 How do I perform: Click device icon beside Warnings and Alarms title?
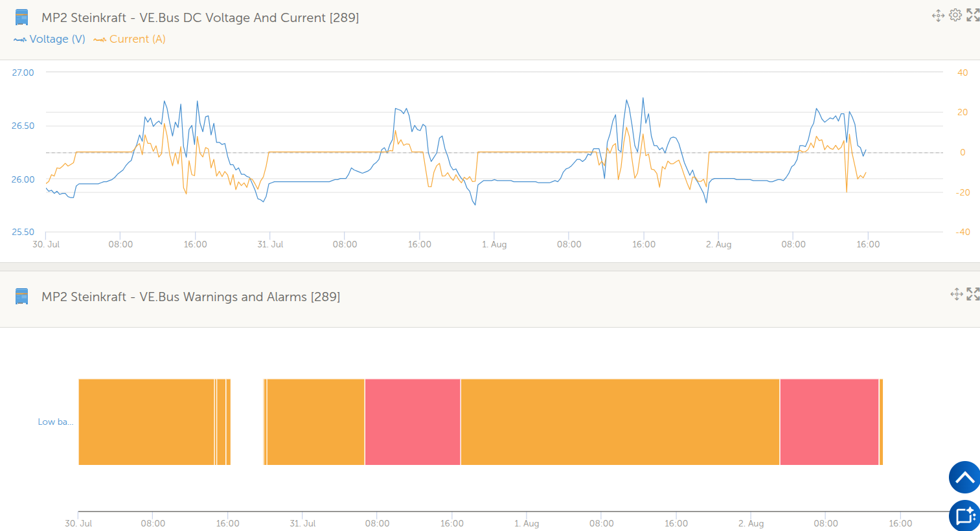(x=21, y=297)
